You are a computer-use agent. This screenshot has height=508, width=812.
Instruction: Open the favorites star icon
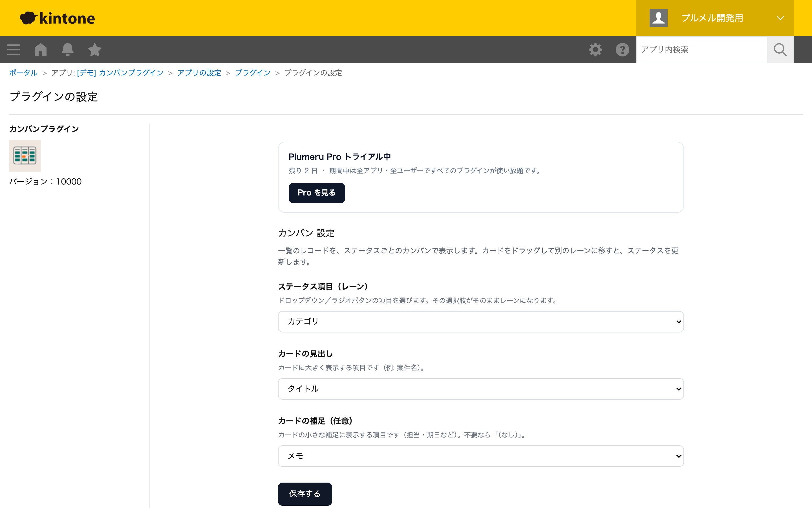tap(95, 50)
